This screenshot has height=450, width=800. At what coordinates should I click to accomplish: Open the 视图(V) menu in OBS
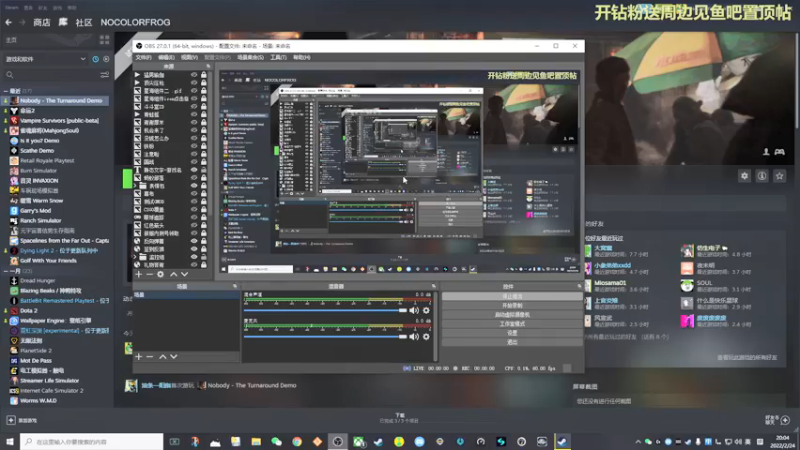point(189,58)
